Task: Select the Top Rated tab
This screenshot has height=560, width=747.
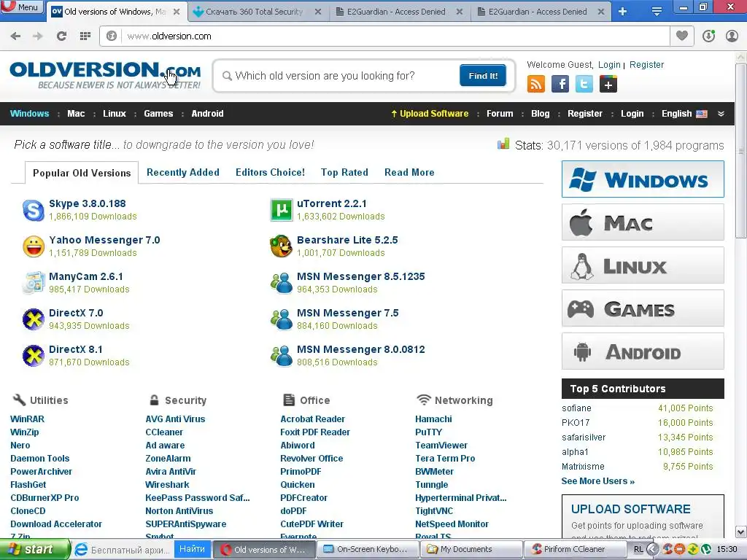Action: 344,172
